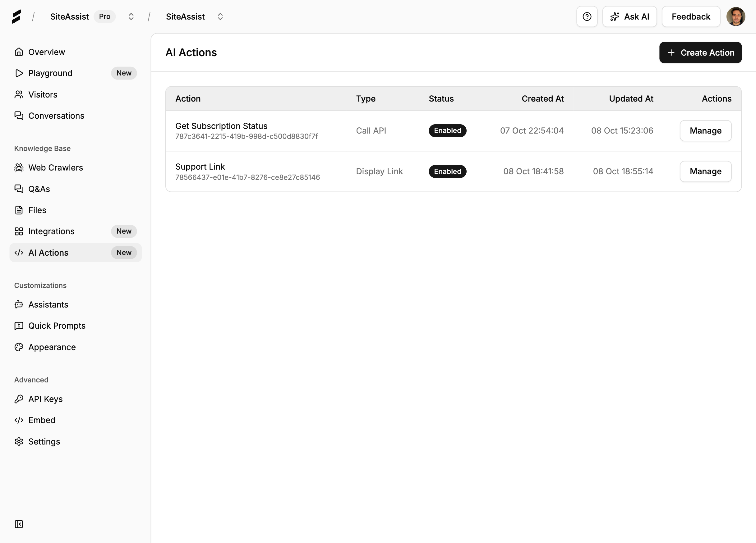Open Quick Prompts page
The height and width of the screenshot is (543, 756).
[x=57, y=326]
